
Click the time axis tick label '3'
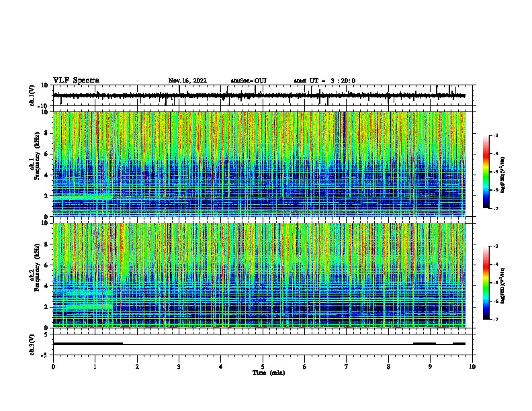179,367
